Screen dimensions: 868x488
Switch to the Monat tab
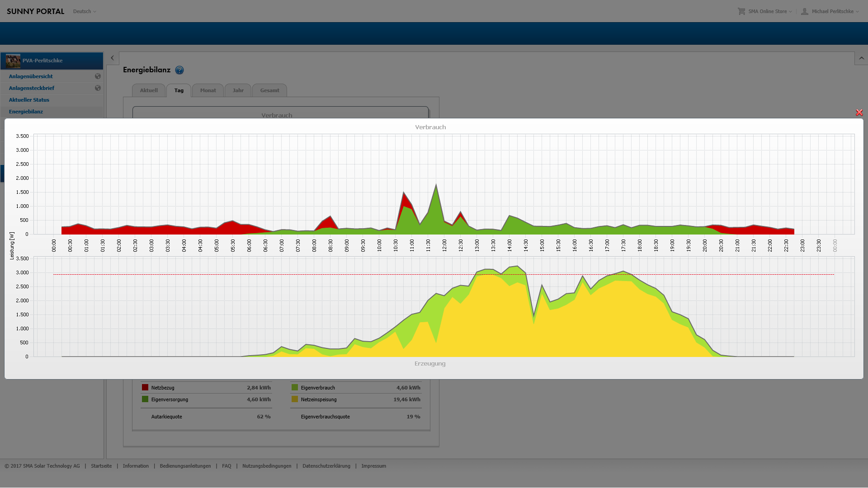click(x=208, y=90)
